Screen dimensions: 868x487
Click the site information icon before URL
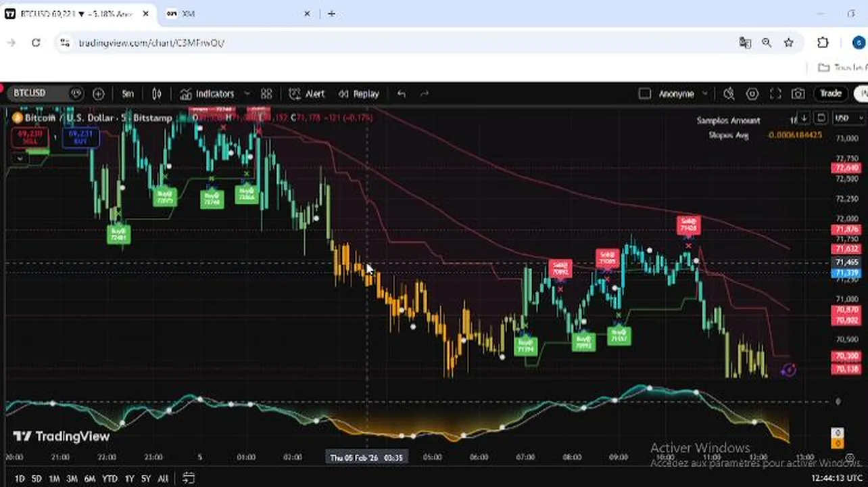(x=64, y=43)
